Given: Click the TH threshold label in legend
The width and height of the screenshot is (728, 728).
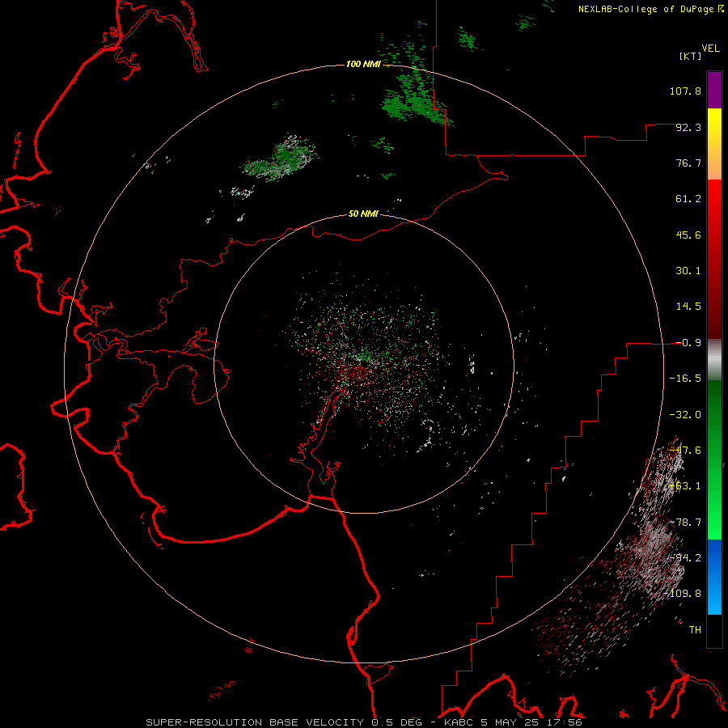Looking at the screenshot, I should tap(695, 630).
